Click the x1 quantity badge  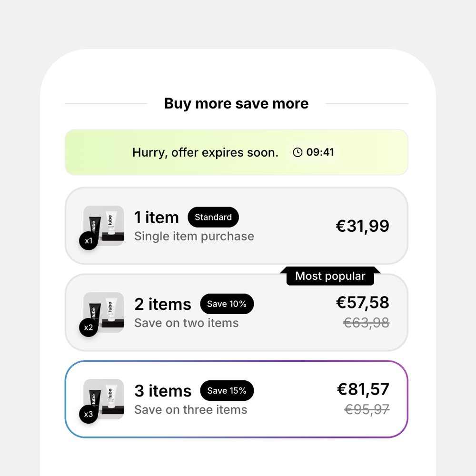[x=89, y=241]
